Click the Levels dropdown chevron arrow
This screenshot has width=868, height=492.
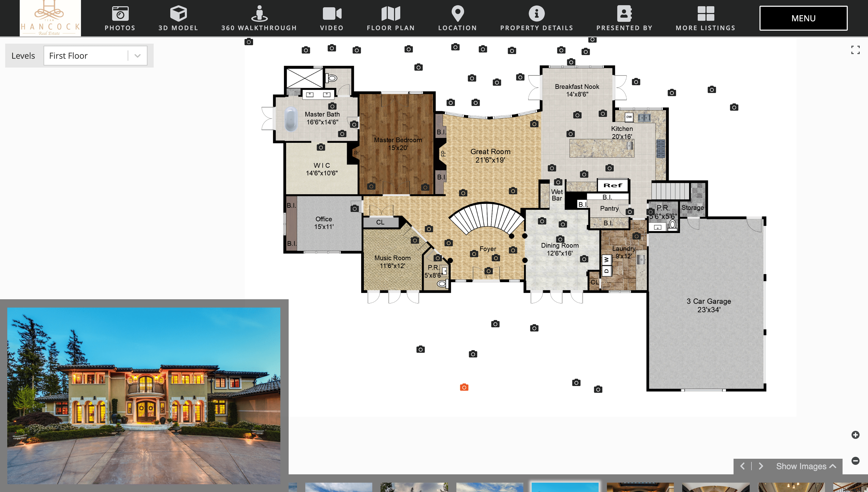pos(137,56)
